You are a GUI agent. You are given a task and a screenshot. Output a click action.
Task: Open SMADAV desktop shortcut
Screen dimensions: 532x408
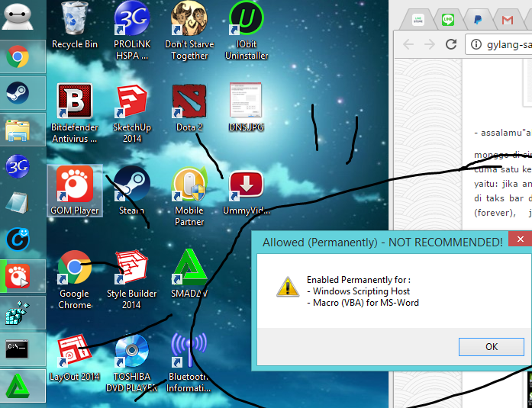click(x=189, y=274)
